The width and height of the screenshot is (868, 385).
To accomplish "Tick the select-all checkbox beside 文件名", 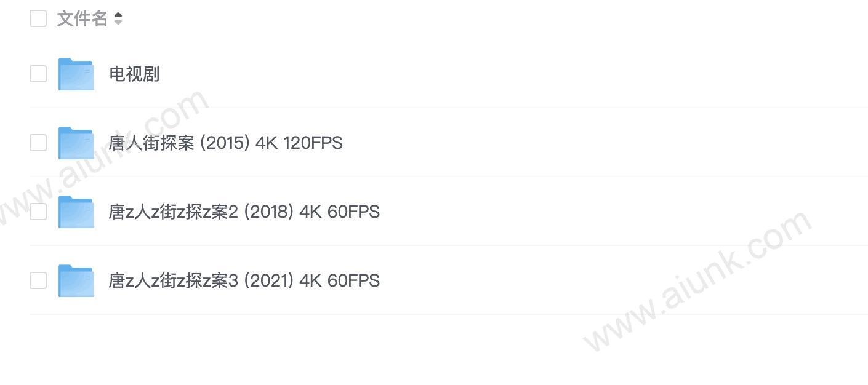I will (x=38, y=18).
